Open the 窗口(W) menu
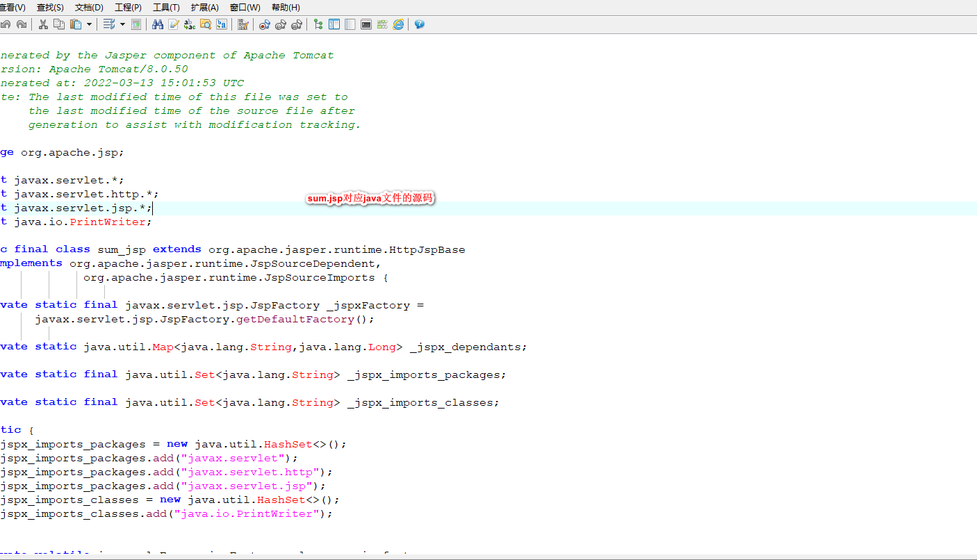 [x=245, y=8]
